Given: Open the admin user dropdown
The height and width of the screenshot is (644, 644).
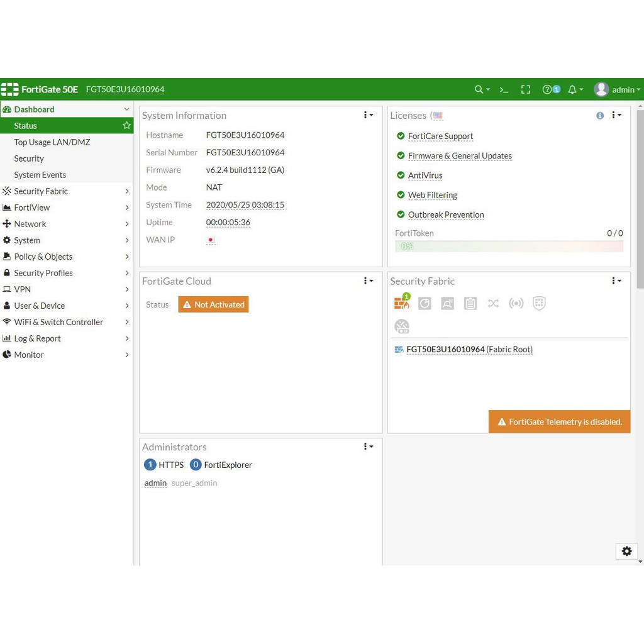Looking at the screenshot, I should pos(617,90).
